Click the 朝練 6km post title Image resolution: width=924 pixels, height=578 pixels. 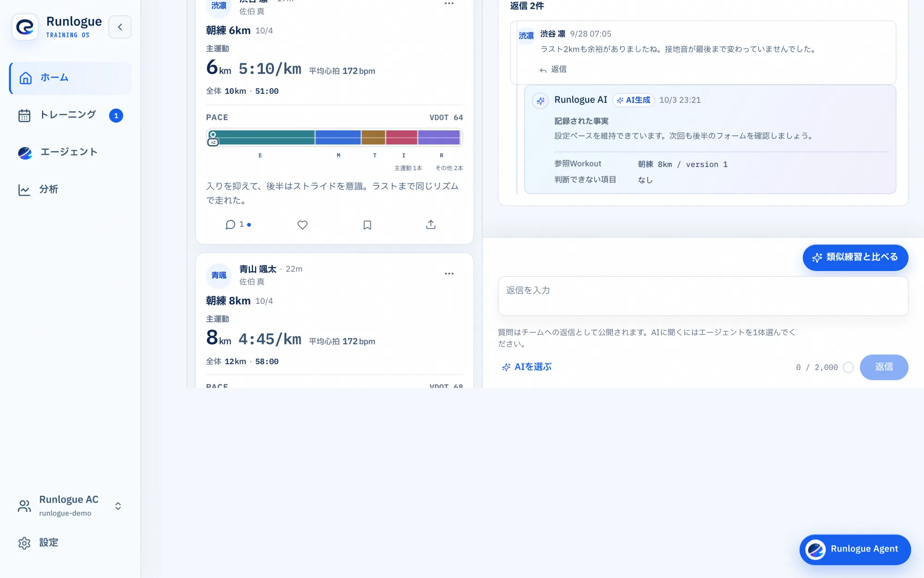click(228, 31)
